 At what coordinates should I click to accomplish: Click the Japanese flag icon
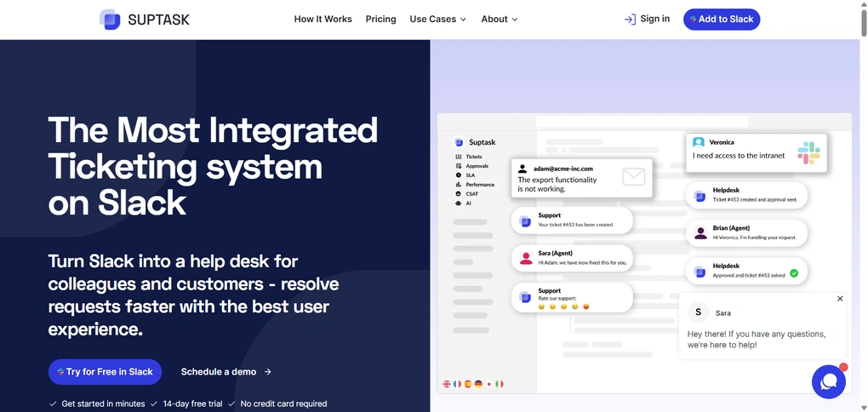click(488, 384)
